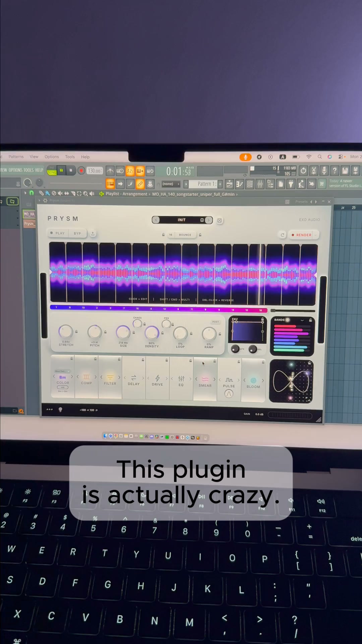Image resolution: width=362 pixels, height=644 pixels.
Task: Click the microphone icon in FL top toolbar
Action: 324,171
